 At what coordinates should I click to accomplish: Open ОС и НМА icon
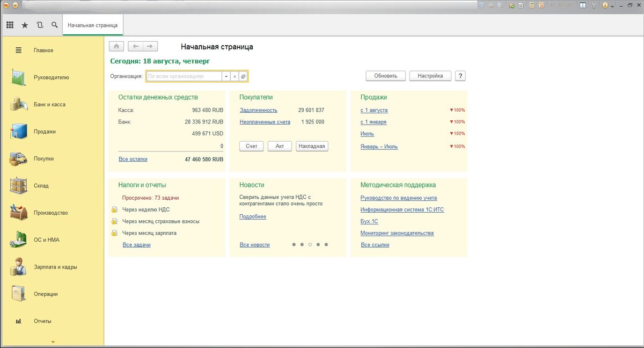pos(19,240)
